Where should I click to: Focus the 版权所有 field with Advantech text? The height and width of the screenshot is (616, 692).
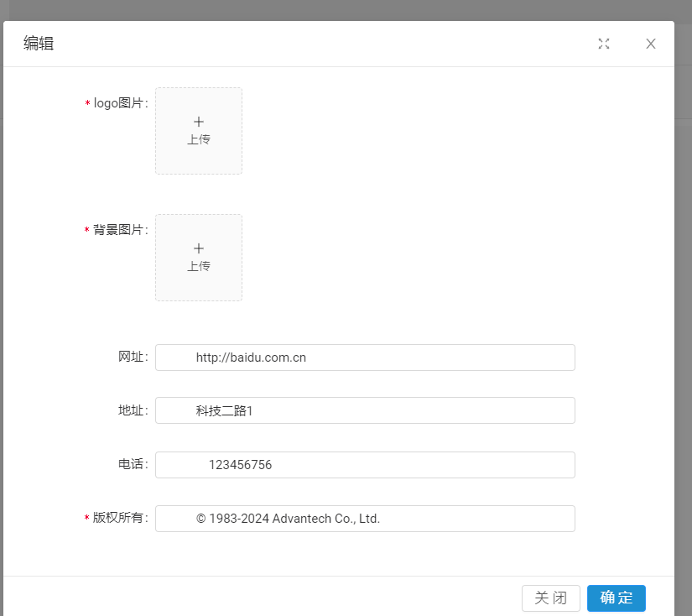pos(365,519)
